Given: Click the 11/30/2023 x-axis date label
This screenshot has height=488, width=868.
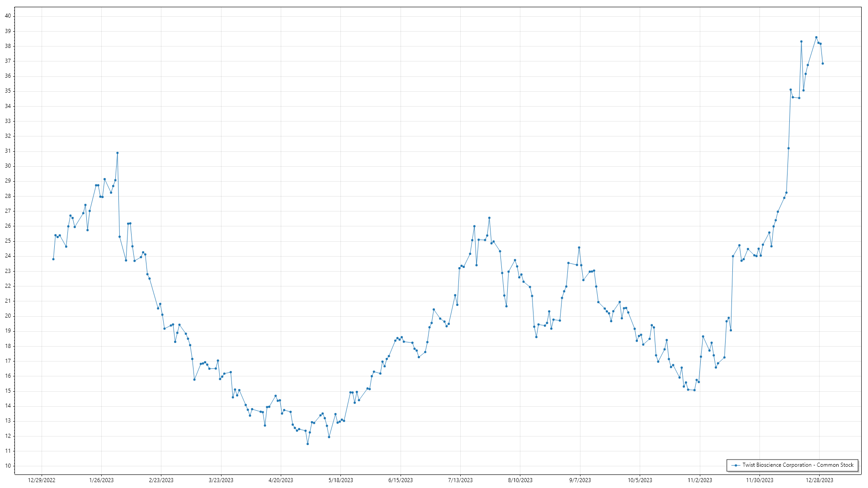Looking at the screenshot, I should [759, 480].
